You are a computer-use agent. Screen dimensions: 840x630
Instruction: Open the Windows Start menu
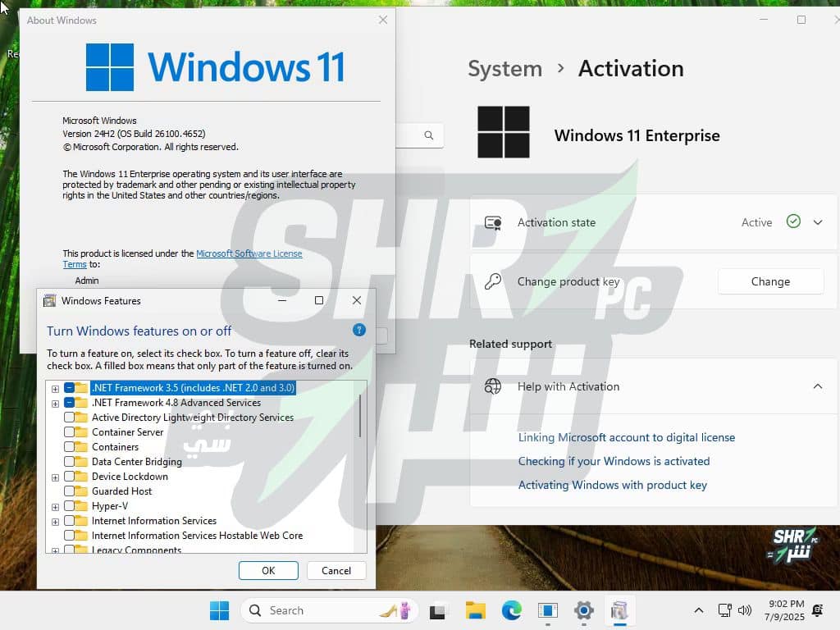[219, 610]
